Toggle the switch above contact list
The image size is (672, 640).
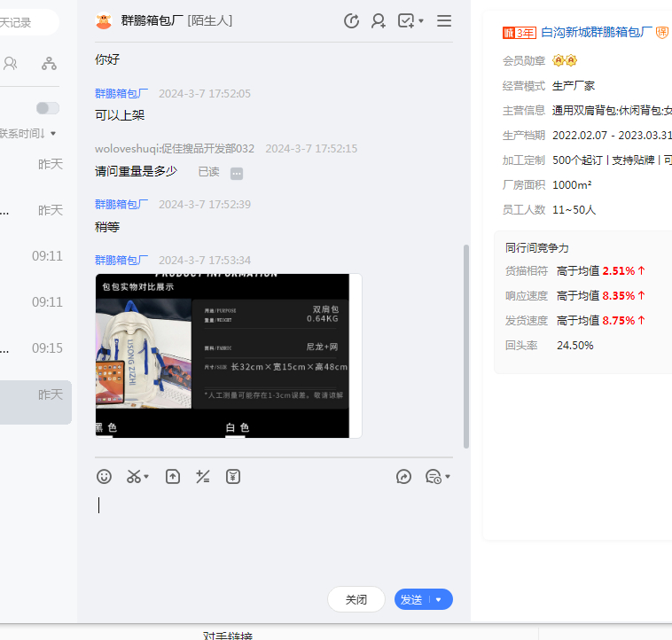tap(48, 108)
